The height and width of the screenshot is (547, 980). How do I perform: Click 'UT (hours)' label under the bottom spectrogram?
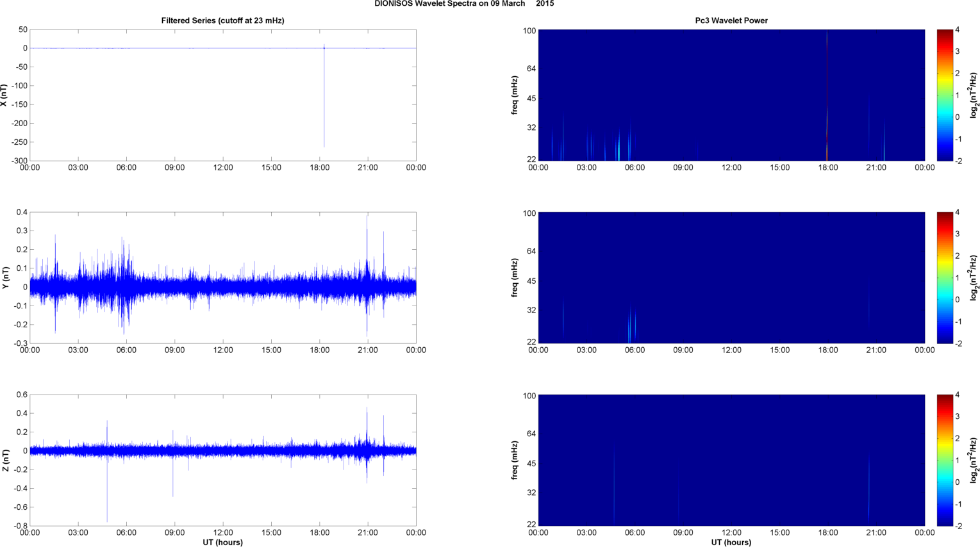pos(731,543)
